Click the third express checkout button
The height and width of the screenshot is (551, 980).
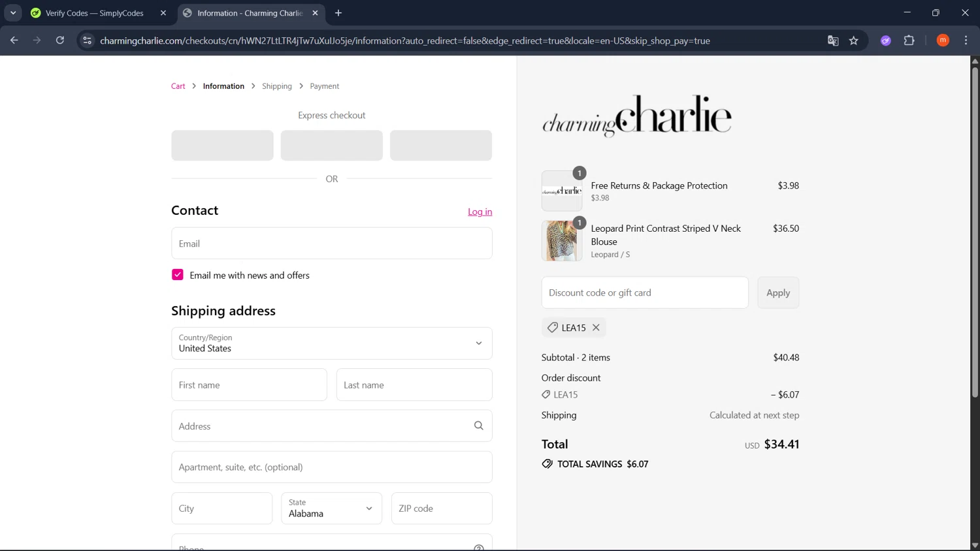(x=441, y=146)
